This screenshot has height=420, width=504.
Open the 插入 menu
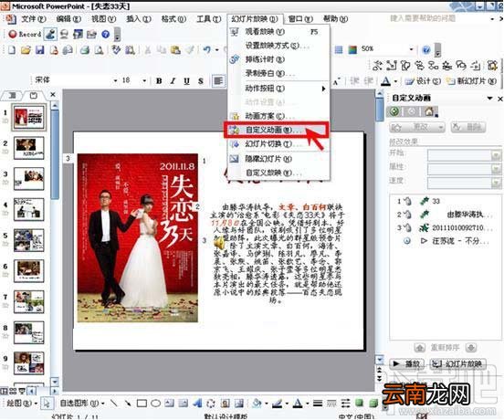(138, 18)
